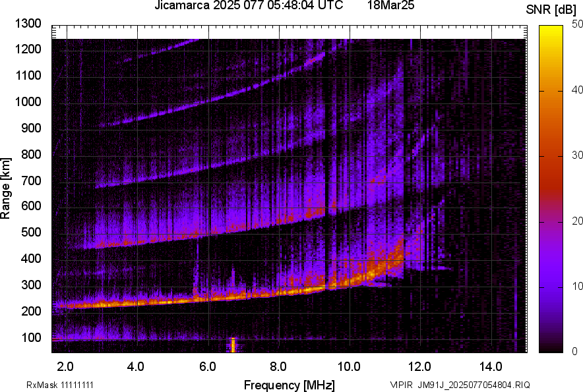Click the 200 range tick label
The height and width of the screenshot is (392, 583).
pyautogui.click(x=31, y=312)
